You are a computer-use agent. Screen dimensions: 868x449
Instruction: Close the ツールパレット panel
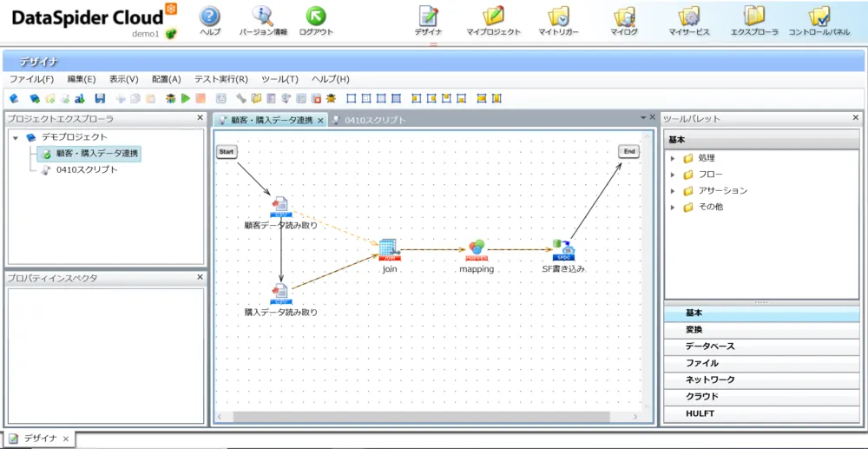point(856,117)
